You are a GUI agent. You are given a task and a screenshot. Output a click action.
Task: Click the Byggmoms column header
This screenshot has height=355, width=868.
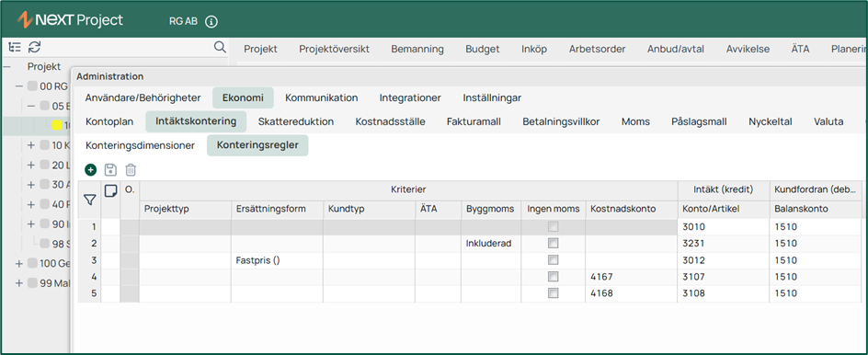pos(490,209)
